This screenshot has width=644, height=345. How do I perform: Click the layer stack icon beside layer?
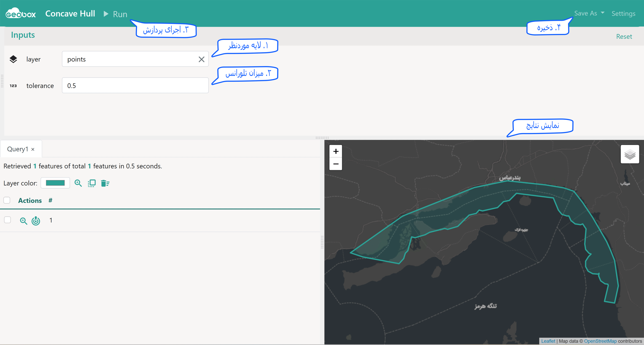point(13,59)
